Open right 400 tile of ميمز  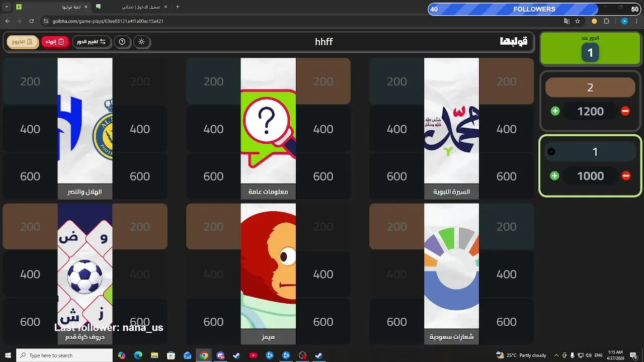coord(323,274)
